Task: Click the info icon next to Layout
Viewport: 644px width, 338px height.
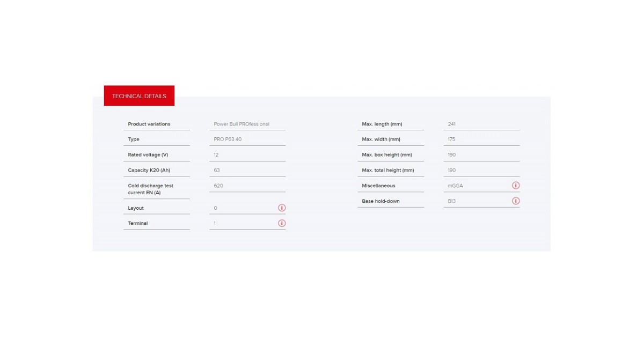Action: (x=282, y=208)
